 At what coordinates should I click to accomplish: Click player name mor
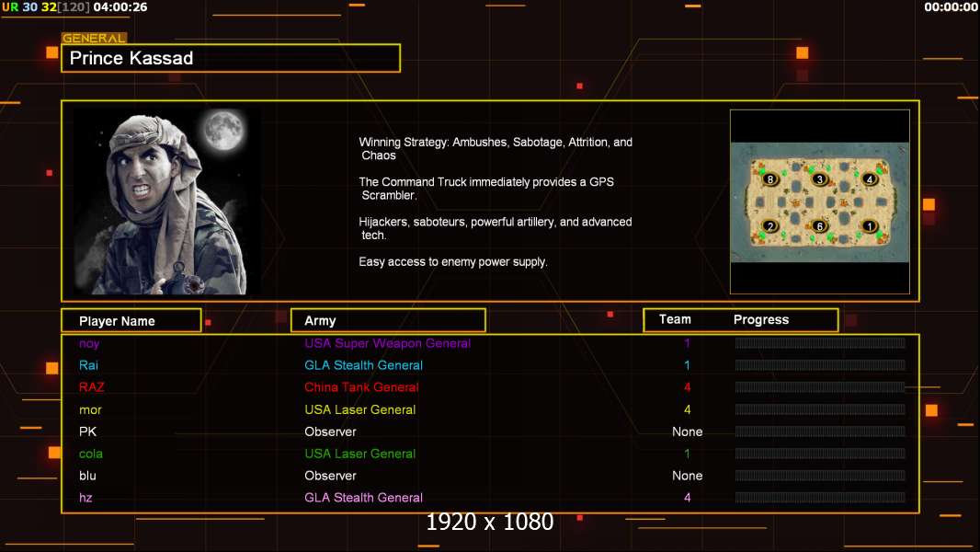click(x=90, y=409)
